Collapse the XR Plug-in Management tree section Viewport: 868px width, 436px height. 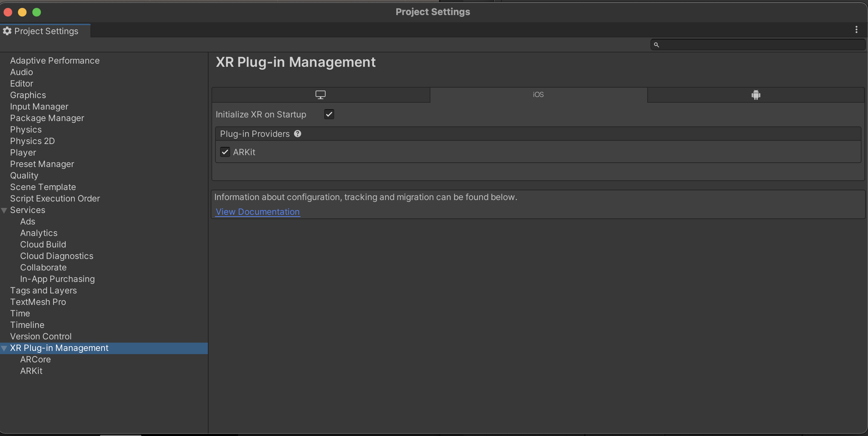pyautogui.click(x=4, y=348)
